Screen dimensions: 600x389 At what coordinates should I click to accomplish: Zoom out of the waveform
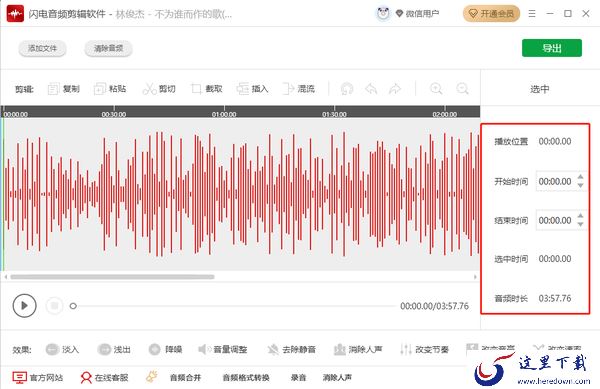[x=462, y=89]
